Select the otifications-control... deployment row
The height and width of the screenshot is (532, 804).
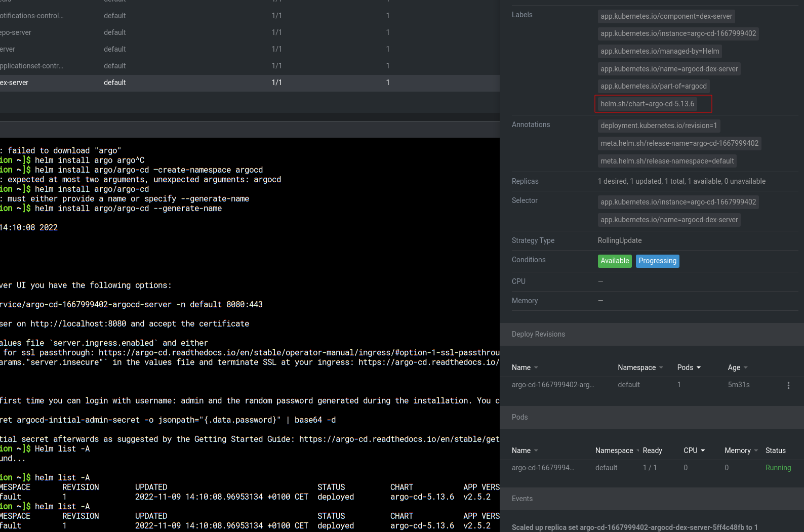[x=250, y=16]
